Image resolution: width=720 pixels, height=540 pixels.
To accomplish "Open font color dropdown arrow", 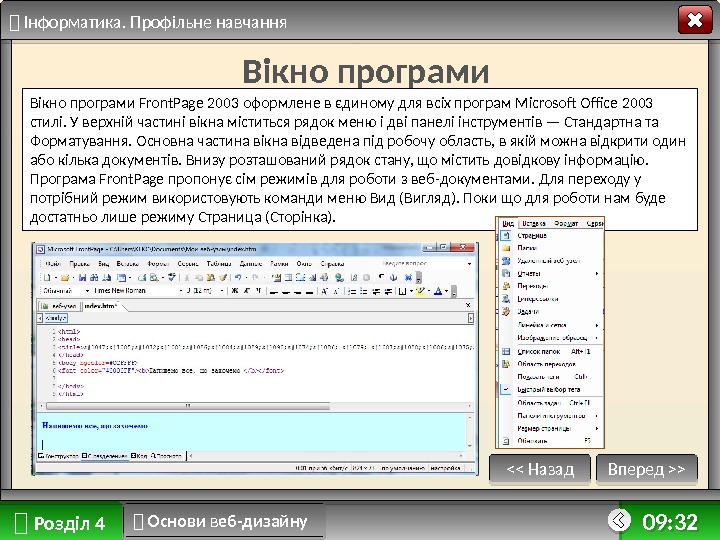I will pyautogui.click(x=446, y=291).
